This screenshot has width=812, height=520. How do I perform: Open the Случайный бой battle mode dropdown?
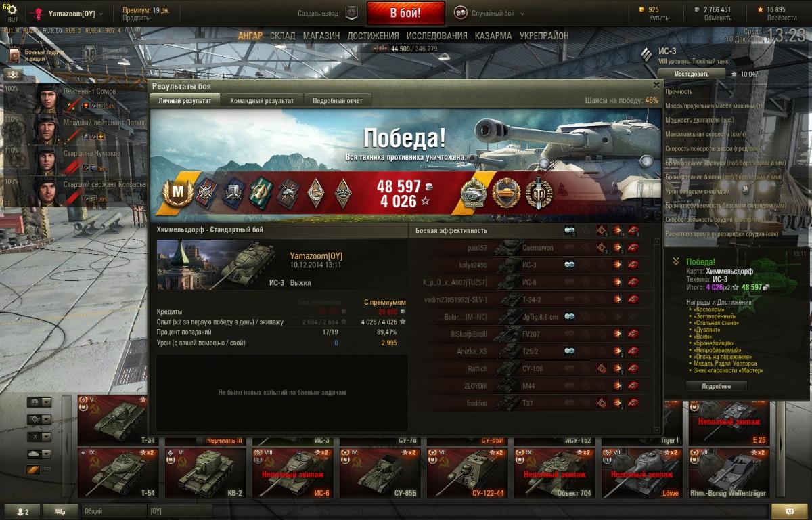coord(489,13)
